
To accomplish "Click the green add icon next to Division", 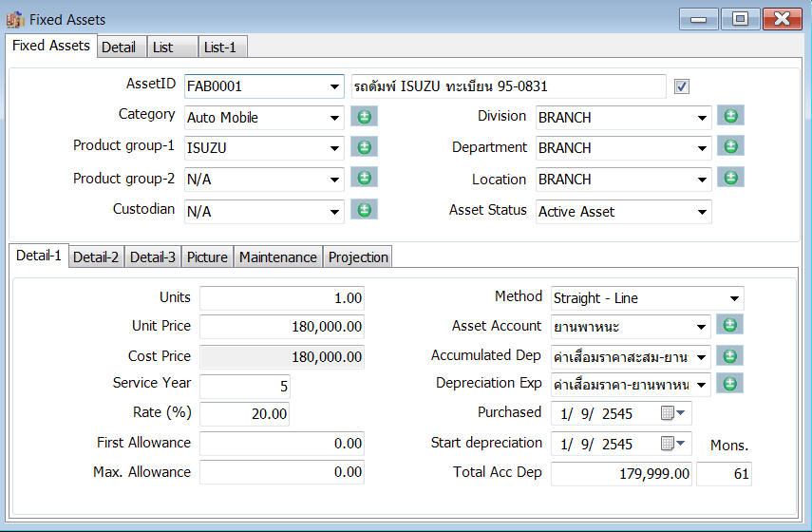I will click(x=730, y=115).
